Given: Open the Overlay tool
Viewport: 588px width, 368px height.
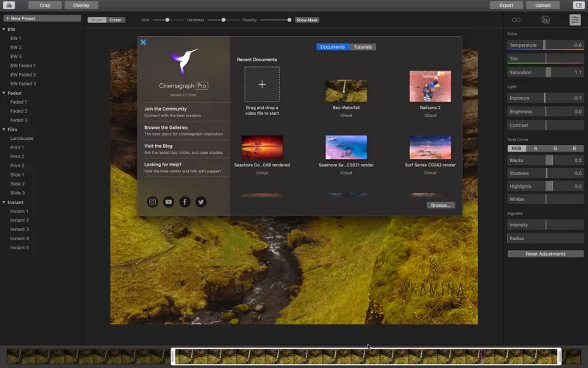Looking at the screenshot, I should click(x=82, y=5).
